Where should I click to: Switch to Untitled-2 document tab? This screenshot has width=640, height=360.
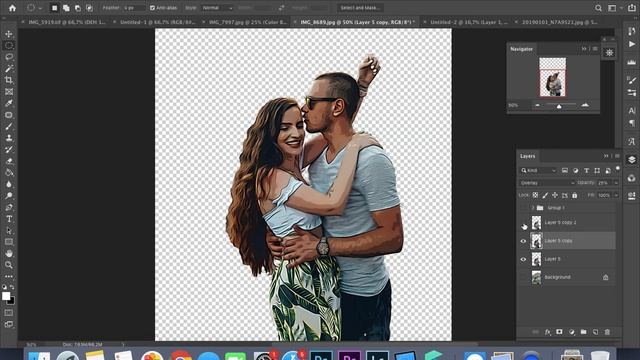tap(469, 22)
